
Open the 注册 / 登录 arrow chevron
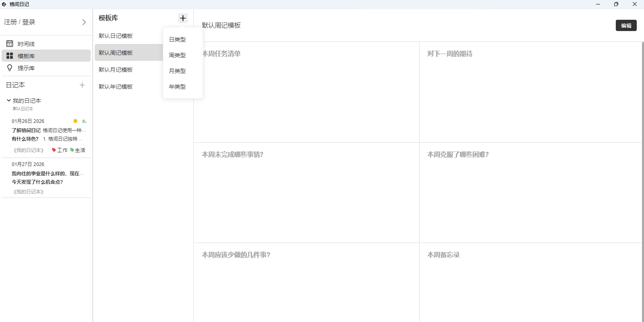pos(84,22)
